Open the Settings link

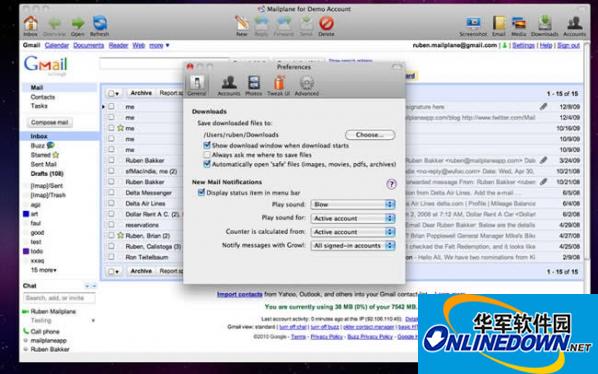(523, 45)
